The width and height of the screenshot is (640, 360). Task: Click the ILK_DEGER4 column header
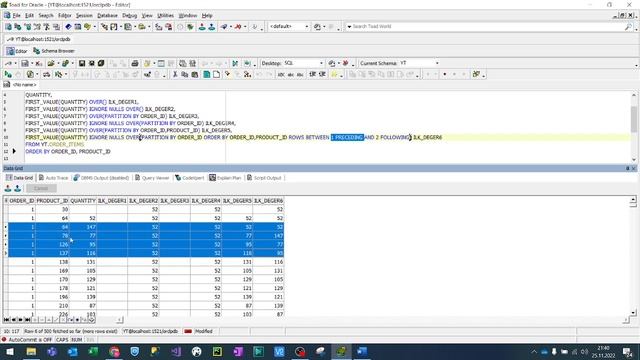(206, 201)
